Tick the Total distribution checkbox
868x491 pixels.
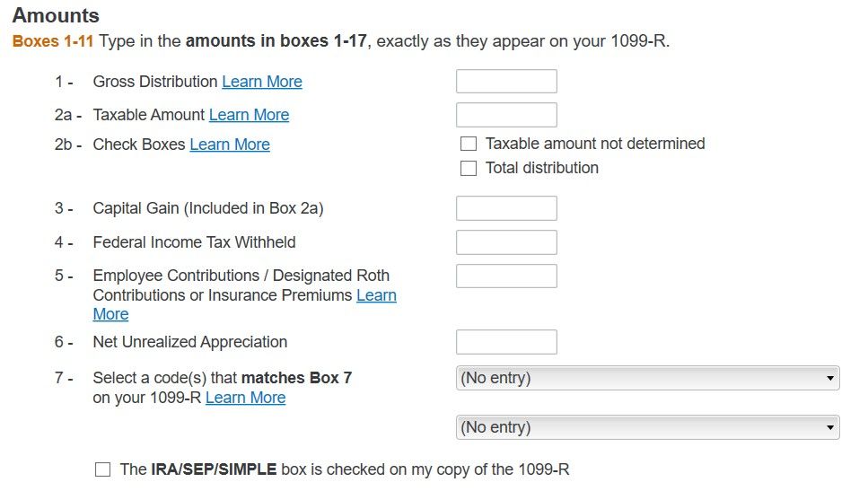click(469, 168)
